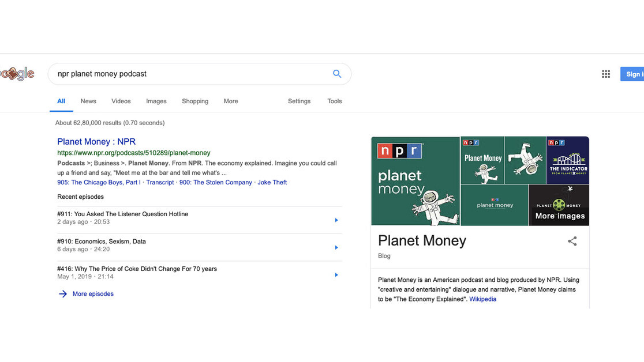
Task: Play episode #911 Listener Question Hotline arrow
Action: point(336,220)
